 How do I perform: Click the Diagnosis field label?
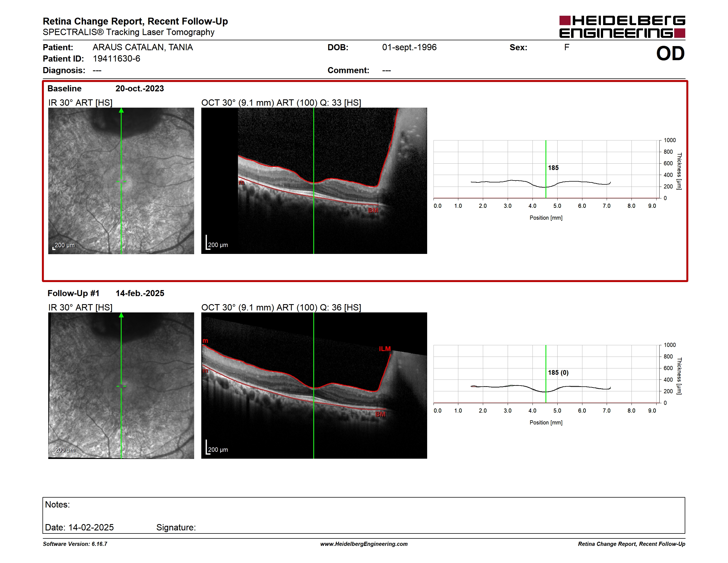64,70
